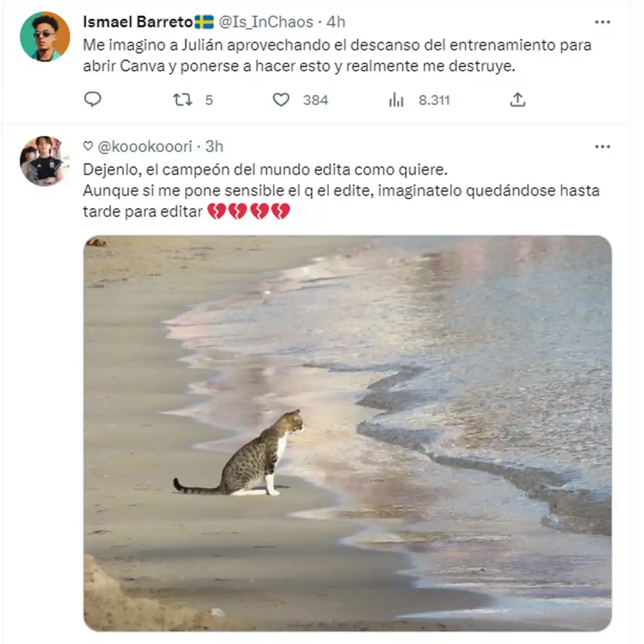Image resolution: width=644 pixels, height=644 pixels.
Task: Click the @koookooori username link
Action: pos(144,147)
